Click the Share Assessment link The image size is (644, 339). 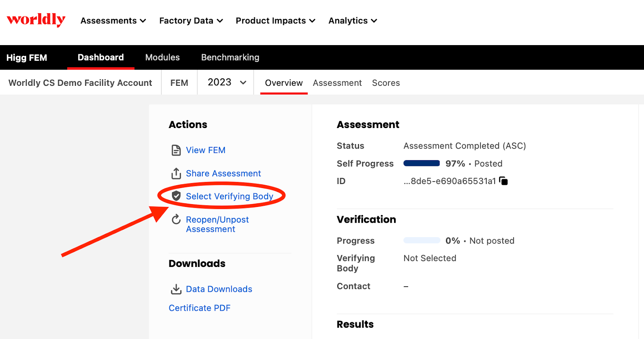coord(223,174)
